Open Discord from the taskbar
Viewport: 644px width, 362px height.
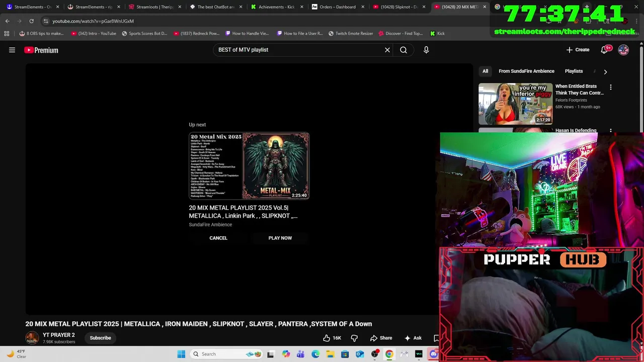pyautogui.click(x=434, y=354)
